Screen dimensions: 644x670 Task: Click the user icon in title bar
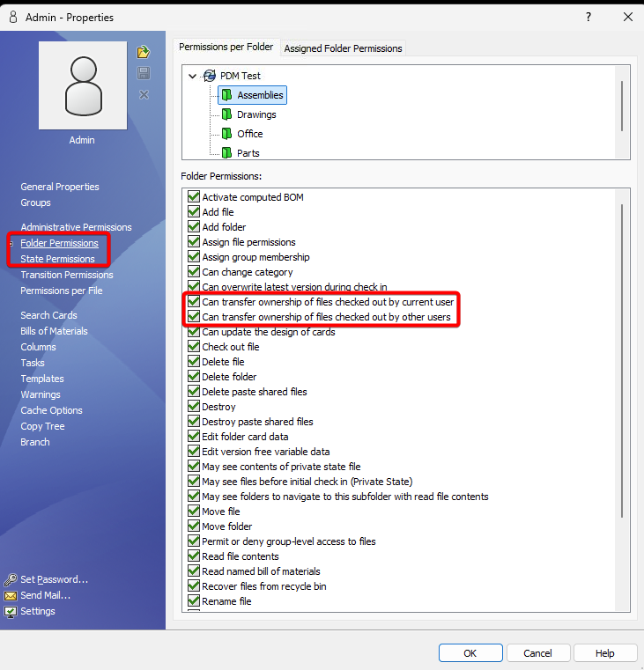[x=13, y=17]
